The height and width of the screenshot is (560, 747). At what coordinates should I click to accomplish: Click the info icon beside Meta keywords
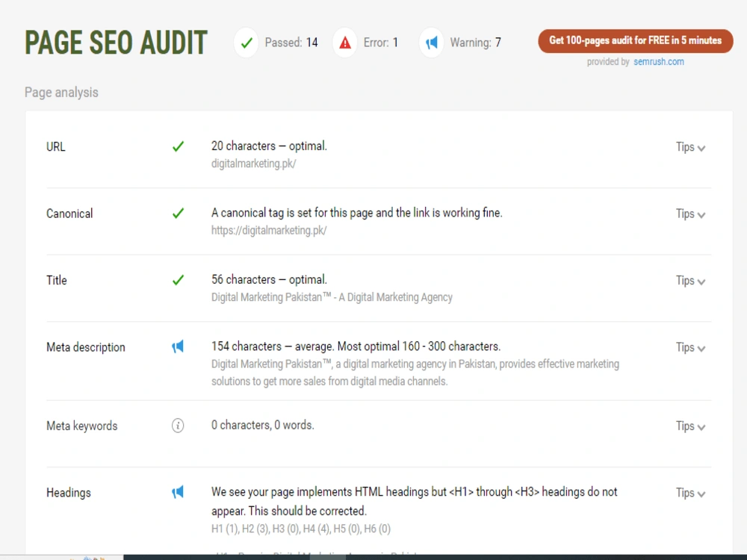click(x=178, y=426)
